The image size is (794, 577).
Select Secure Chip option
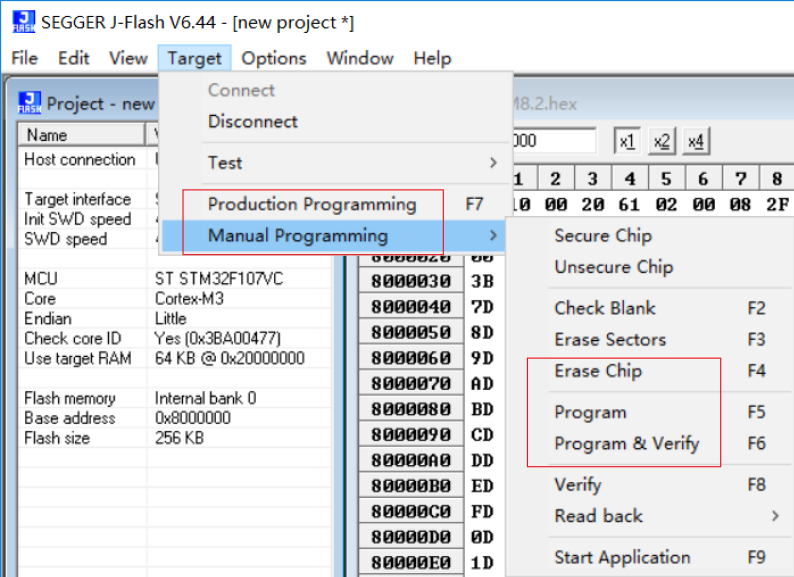point(603,236)
